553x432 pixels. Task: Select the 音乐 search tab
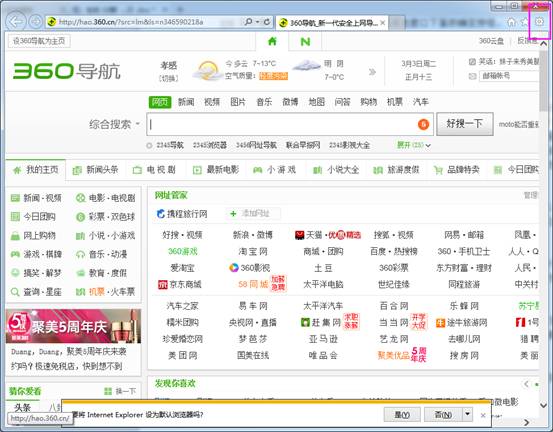(x=264, y=102)
